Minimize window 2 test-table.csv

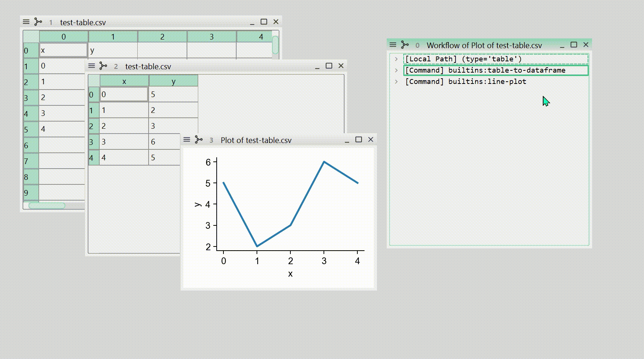[317, 66]
